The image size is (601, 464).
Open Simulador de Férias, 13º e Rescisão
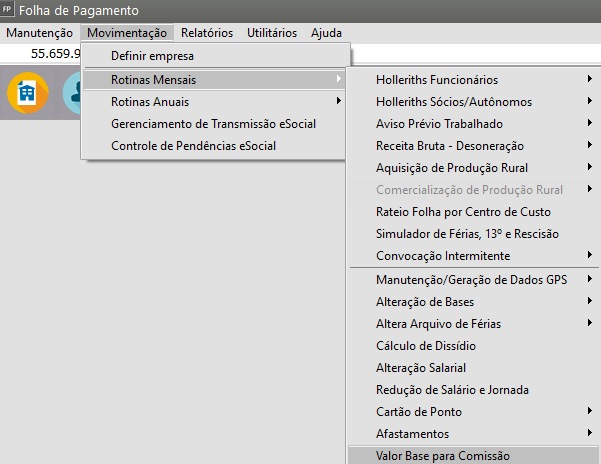click(467, 233)
